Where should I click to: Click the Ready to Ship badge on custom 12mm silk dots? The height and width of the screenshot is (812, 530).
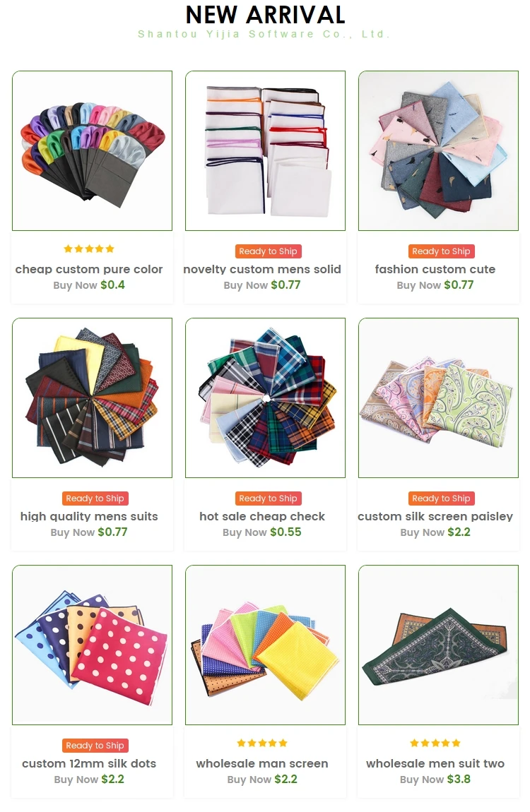point(95,746)
